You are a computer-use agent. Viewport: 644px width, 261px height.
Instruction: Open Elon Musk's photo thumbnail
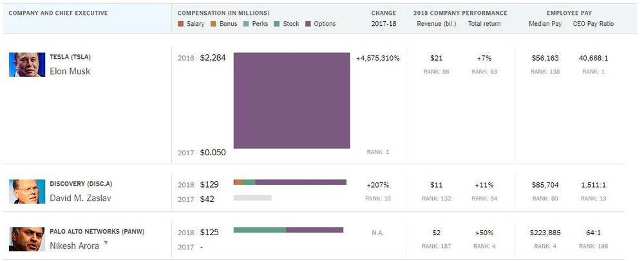[x=27, y=64]
